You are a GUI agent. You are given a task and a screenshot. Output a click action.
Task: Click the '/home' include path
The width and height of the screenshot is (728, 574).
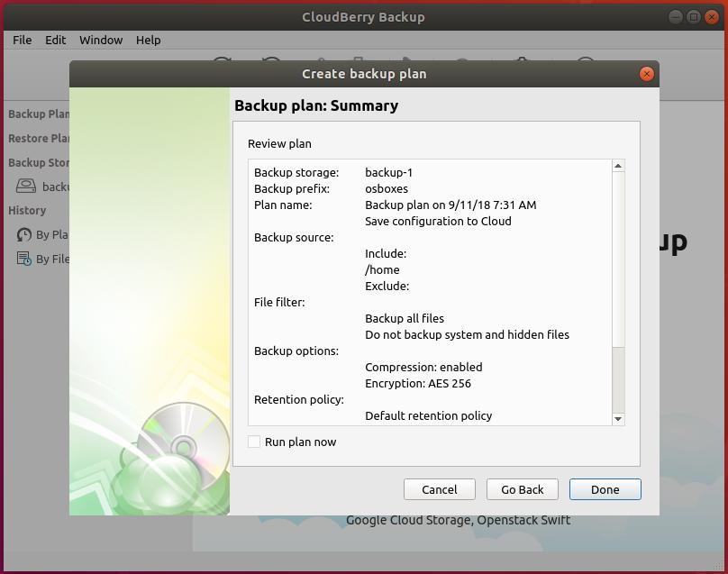pyautogui.click(x=382, y=269)
